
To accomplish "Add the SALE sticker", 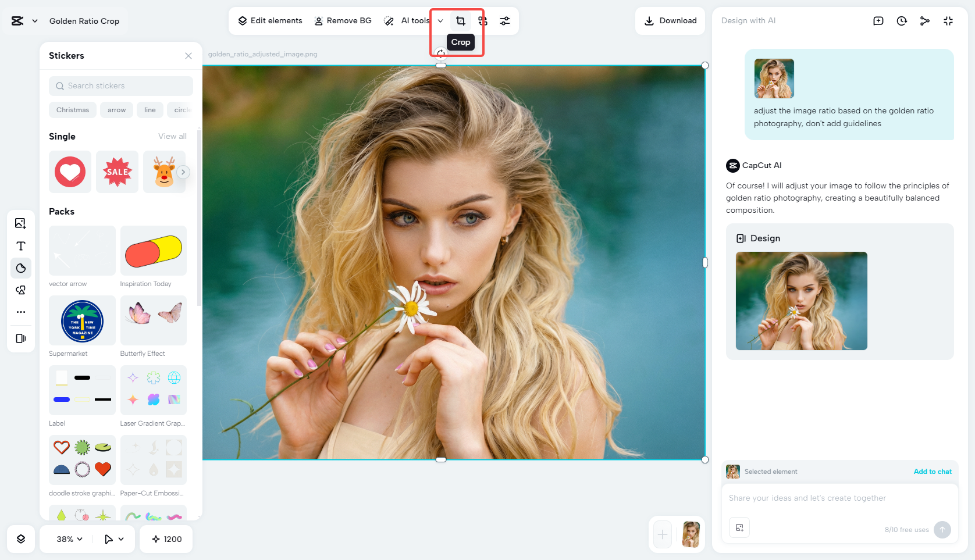I will 117,172.
